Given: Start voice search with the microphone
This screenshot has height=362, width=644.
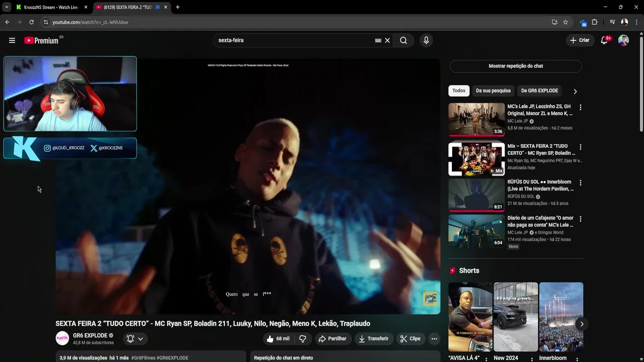Looking at the screenshot, I should click(x=426, y=40).
